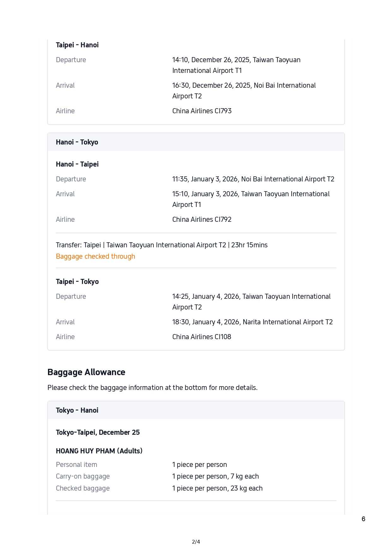Image resolution: width=392 pixels, height=554 pixels.
Task: Click the 18:30 Narita International Airport arrival text
Action: pos(252,322)
